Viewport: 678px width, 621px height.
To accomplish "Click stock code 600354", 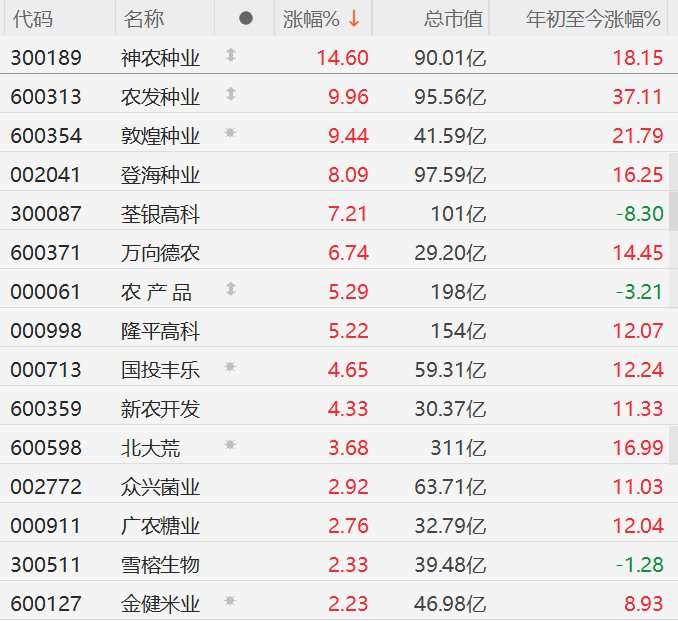I will point(46,136).
